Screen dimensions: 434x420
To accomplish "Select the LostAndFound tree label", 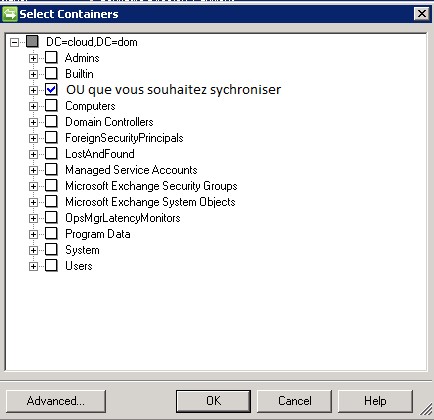I will pyautogui.click(x=100, y=154).
